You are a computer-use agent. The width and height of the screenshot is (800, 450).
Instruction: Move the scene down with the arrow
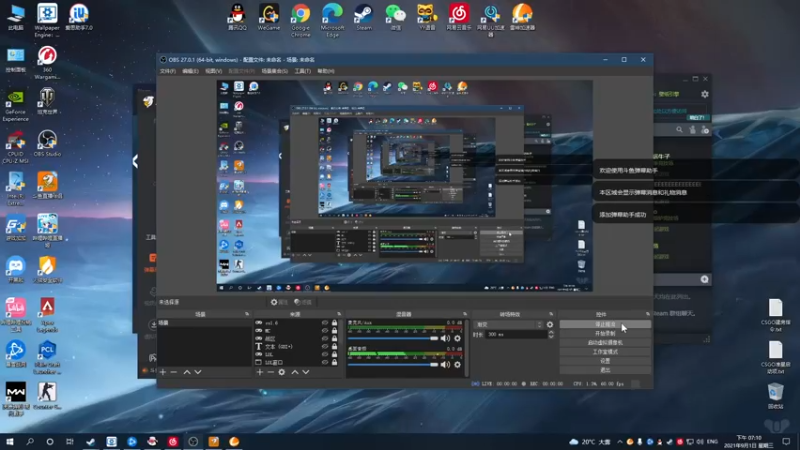[198, 372]
